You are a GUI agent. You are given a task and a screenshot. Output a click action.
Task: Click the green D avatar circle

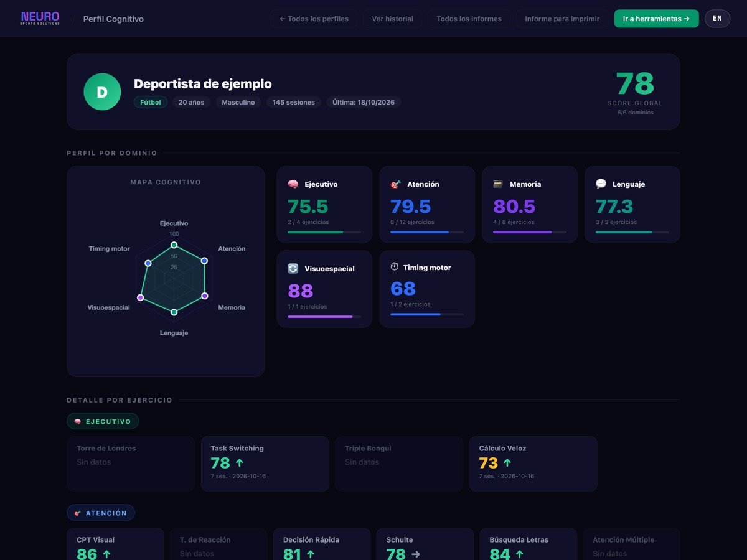pos(102,92)
